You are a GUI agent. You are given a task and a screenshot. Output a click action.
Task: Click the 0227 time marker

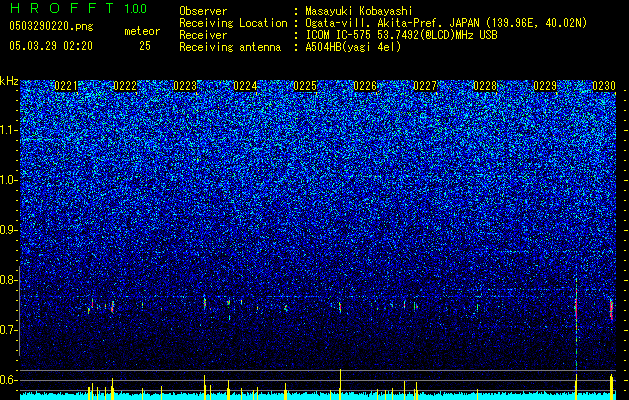point(425,86)
